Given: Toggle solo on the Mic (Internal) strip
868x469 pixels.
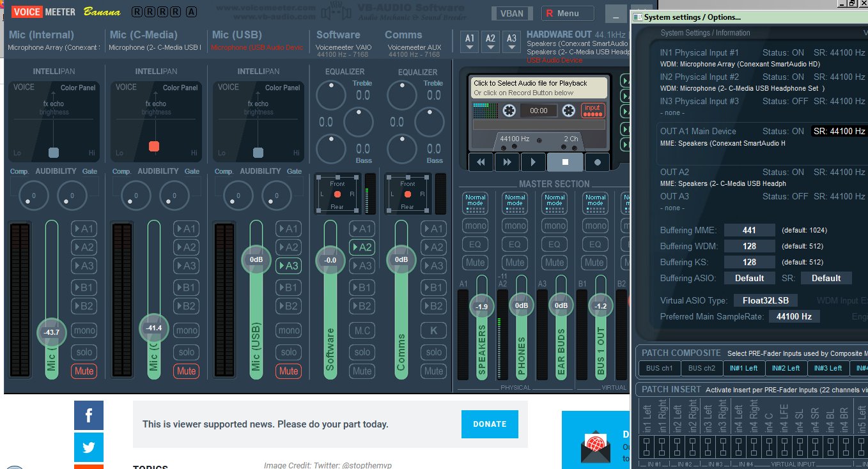Looking at the screenshot, I should click(84, 352).
